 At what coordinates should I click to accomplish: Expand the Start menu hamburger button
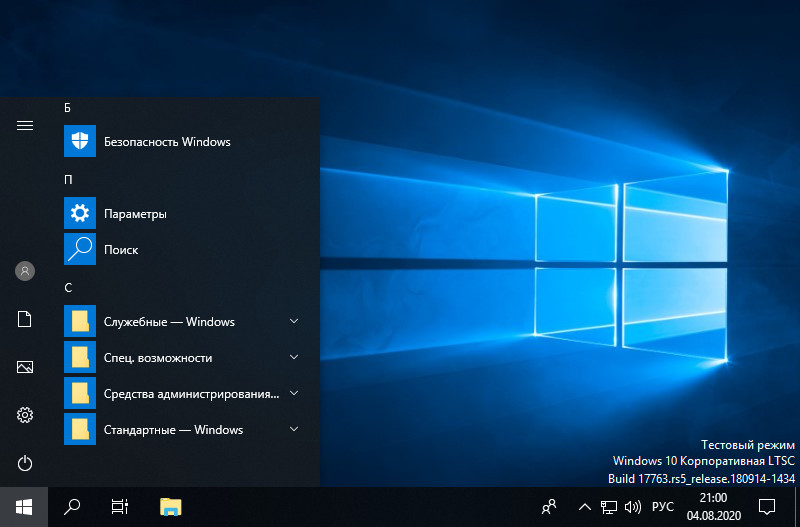tap(25, 126)
